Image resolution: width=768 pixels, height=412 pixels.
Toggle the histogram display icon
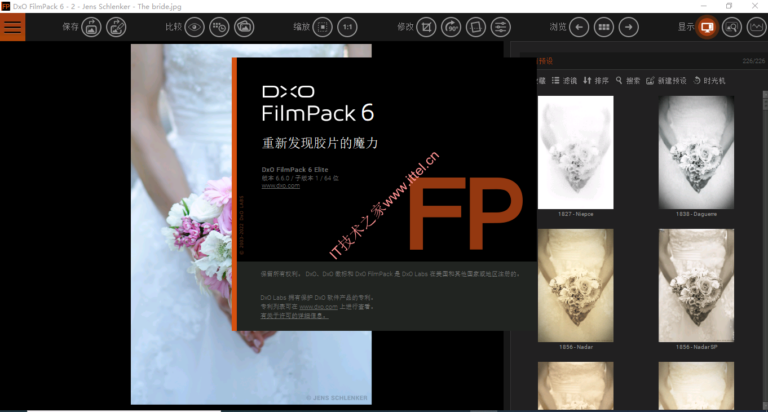point(757,27)
